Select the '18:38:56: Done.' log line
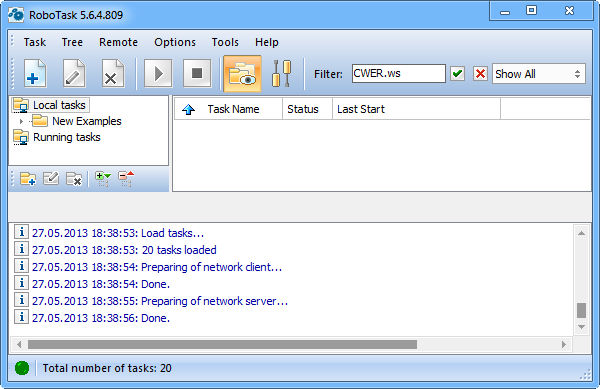Screen dimensions: 600x389 tap(101, 318)
